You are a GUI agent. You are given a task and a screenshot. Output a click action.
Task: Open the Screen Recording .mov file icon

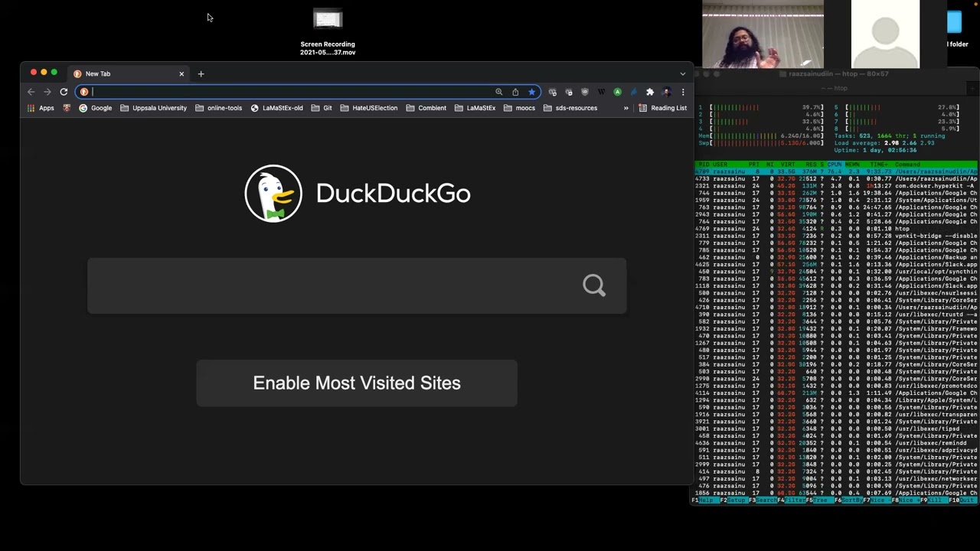coord(328,20)
